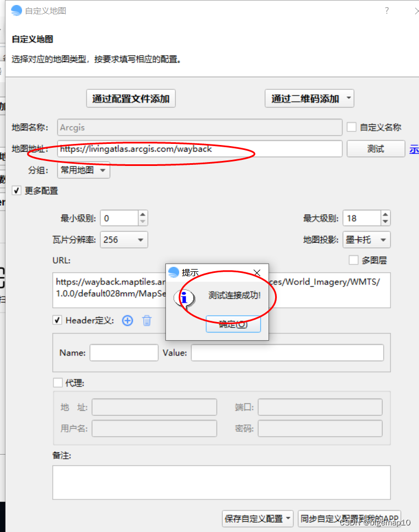Uncheck the Header定义 checkbox
The height and width of the screenshot is (532, 419).
click(57, 320)
